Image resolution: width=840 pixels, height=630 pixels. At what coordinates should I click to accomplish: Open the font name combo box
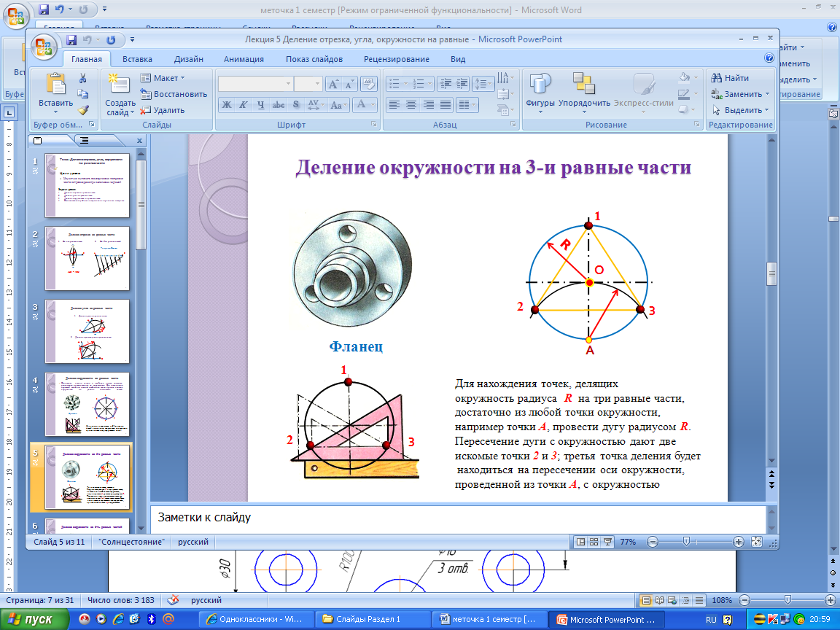point(255,84)
